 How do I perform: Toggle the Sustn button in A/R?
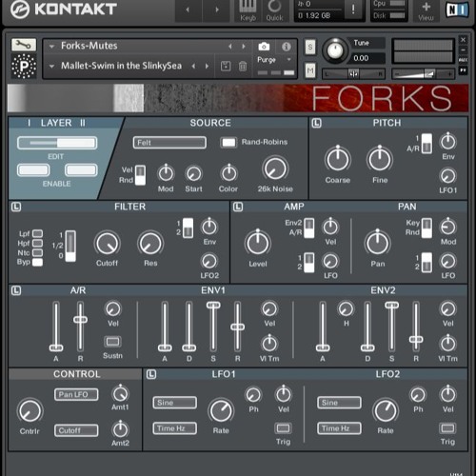[x=112, y=342]
